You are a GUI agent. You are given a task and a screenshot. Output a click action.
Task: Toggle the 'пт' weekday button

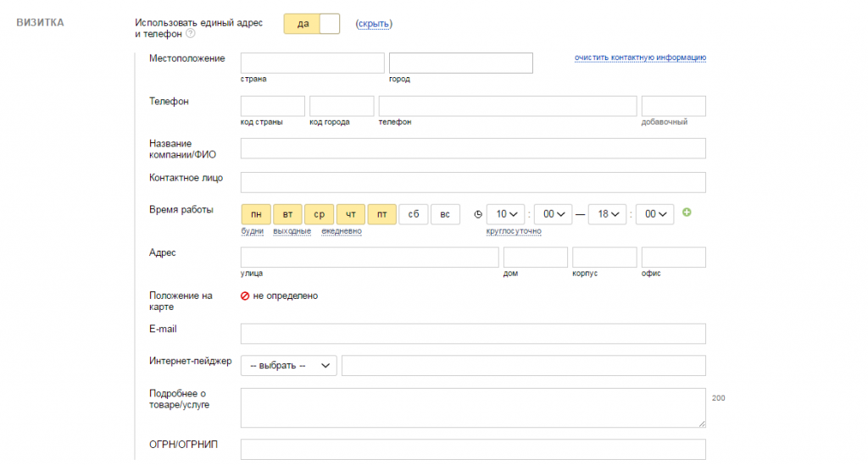pos(382,214)
